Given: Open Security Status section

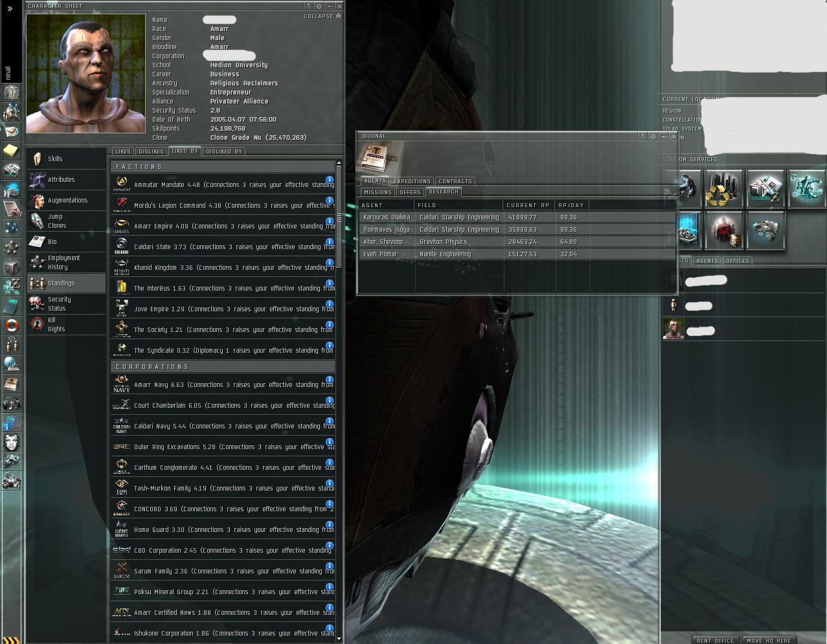Looking at the screenshot, I should tap(66, 304).
